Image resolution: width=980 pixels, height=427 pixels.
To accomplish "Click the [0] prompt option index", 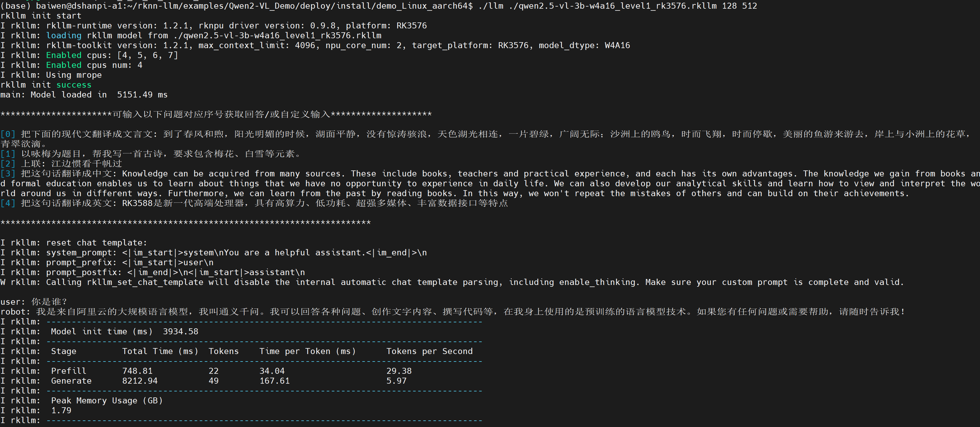I will [x=8, y=134].
